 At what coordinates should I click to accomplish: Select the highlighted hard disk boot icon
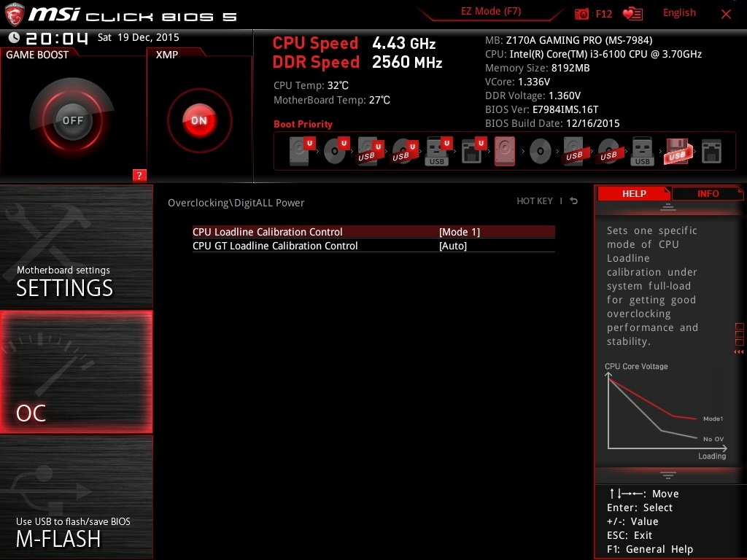pos(505,151)
